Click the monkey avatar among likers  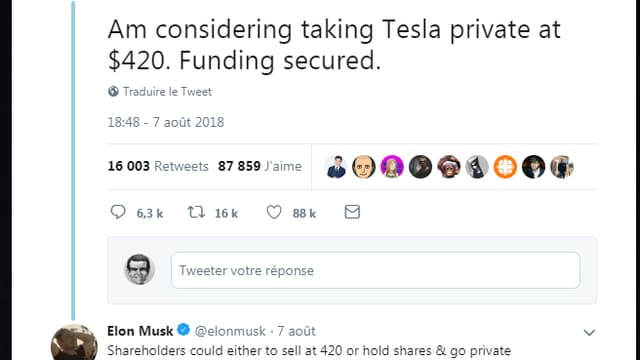[449, 167]
